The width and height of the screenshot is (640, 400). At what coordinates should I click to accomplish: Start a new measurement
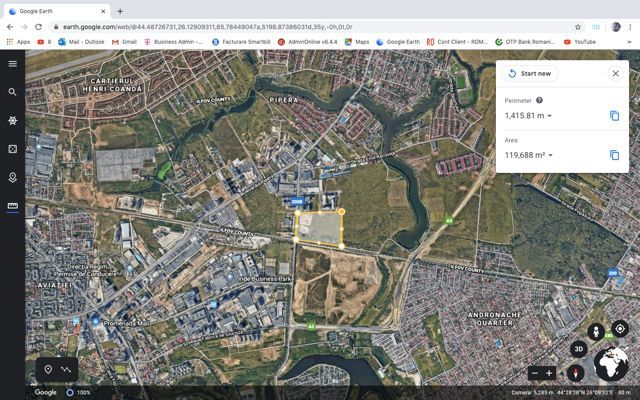[530, 73]
